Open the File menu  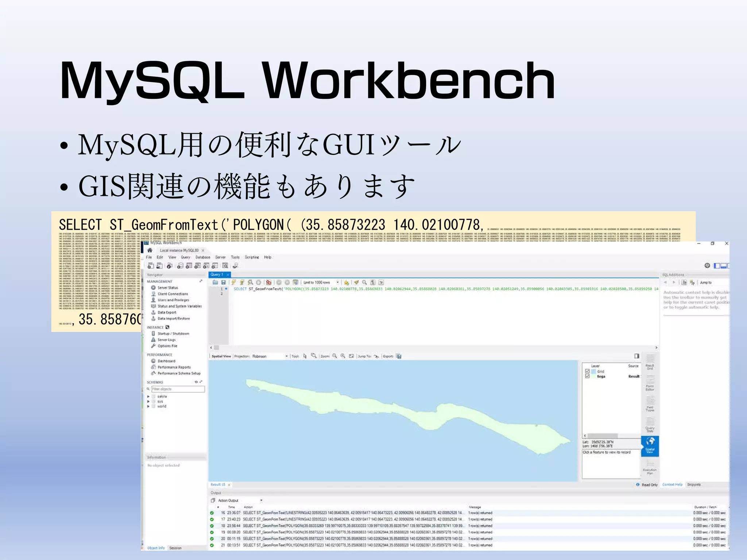point(149,257)
